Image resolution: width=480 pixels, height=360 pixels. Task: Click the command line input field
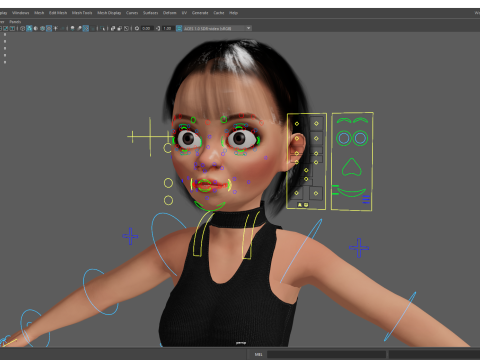[x=326, y=354]
